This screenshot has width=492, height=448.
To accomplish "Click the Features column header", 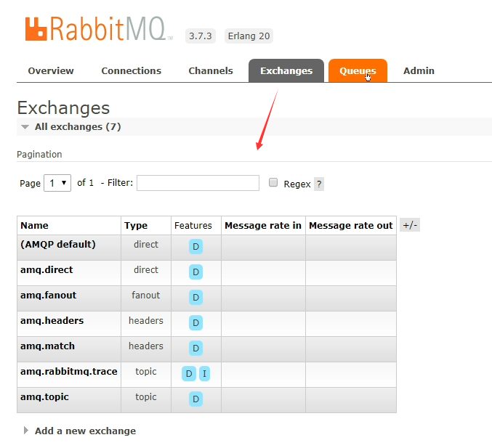I will click(x=193, y=225).
